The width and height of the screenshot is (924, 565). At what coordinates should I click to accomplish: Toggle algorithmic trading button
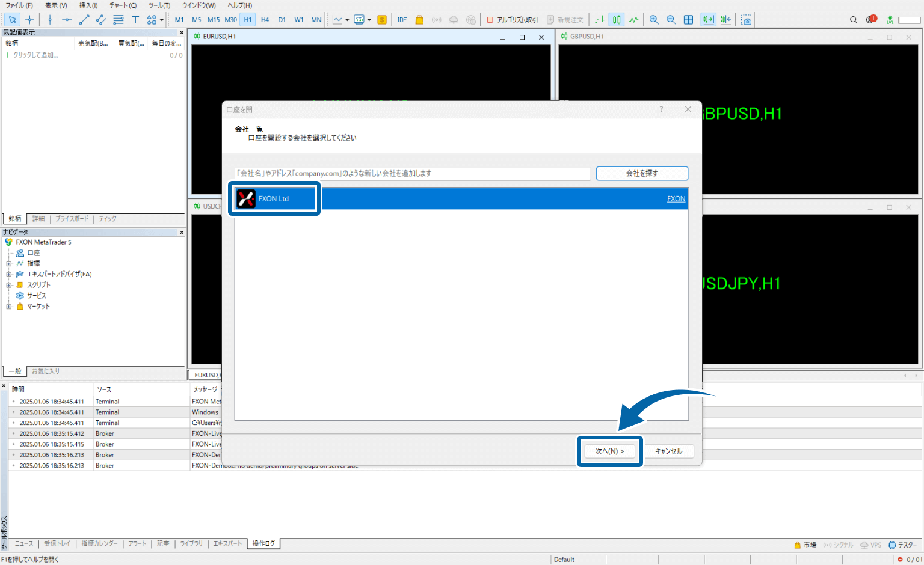tap(512, 20)
